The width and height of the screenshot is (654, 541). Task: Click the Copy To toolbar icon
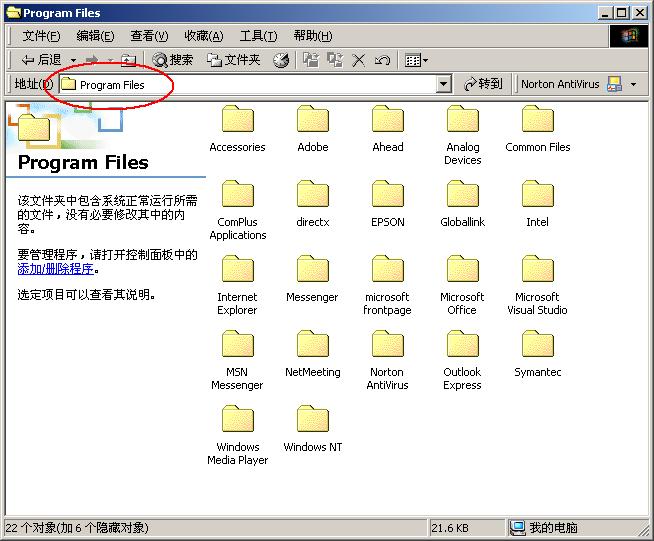[x=335, y=60]
